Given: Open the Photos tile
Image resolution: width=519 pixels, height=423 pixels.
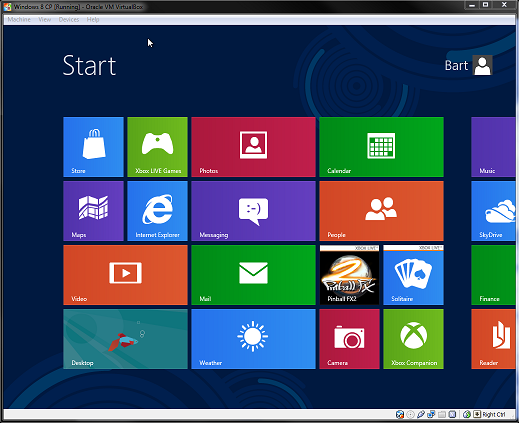Looking at the screenshot, I should 253,147.
